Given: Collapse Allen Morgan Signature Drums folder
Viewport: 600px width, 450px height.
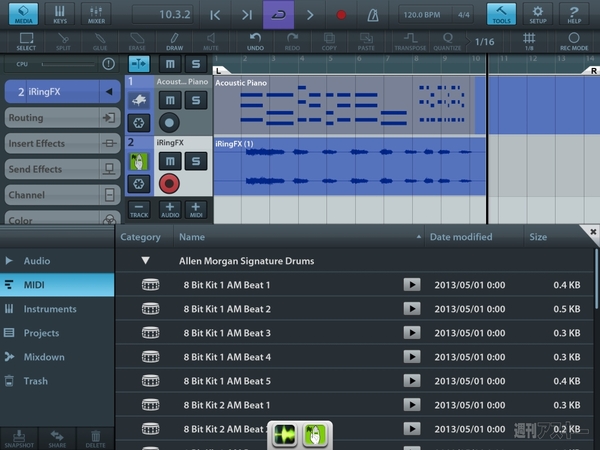Looking at the screenshot, I should [x=145, y=261].
